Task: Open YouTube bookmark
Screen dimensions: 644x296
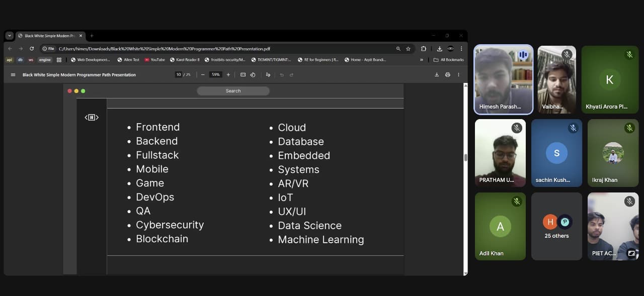Action: click(x=154, y=60)
